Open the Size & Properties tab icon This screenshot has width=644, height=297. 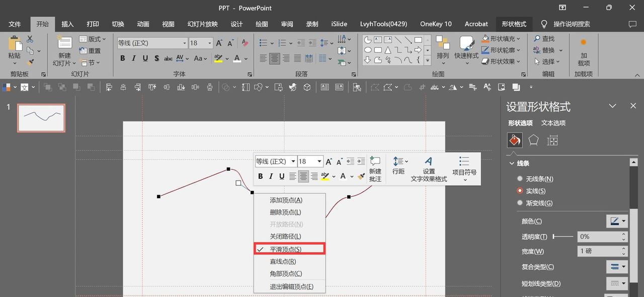pyautogui.click(x=552, y=140)
